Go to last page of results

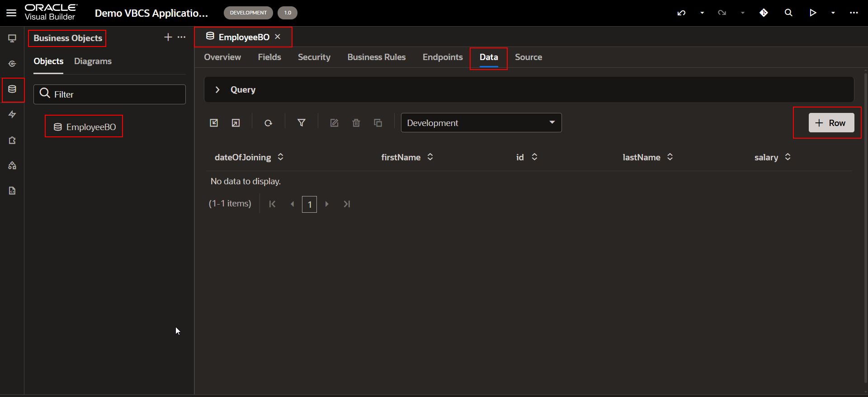(347, 204)
